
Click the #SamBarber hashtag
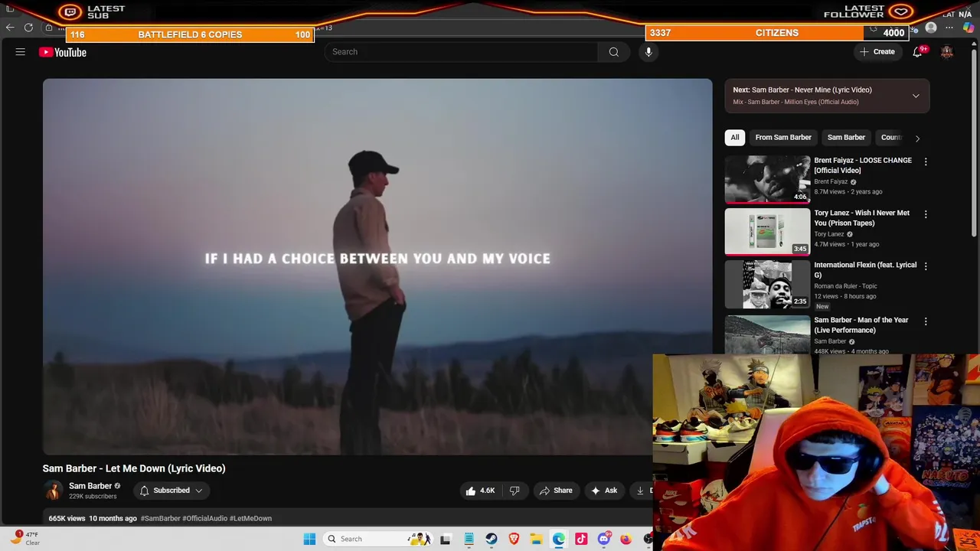[x=160, y=518]
